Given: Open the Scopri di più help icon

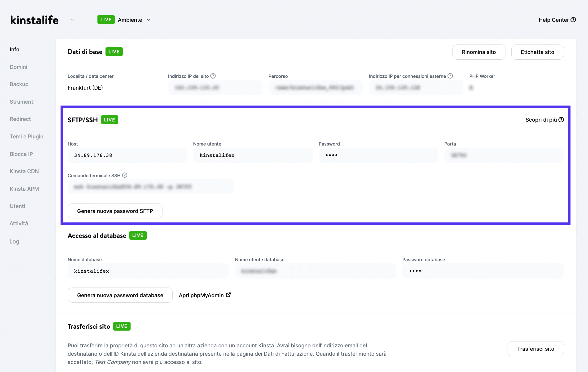Looking at the screenshot, I should 561,120.
